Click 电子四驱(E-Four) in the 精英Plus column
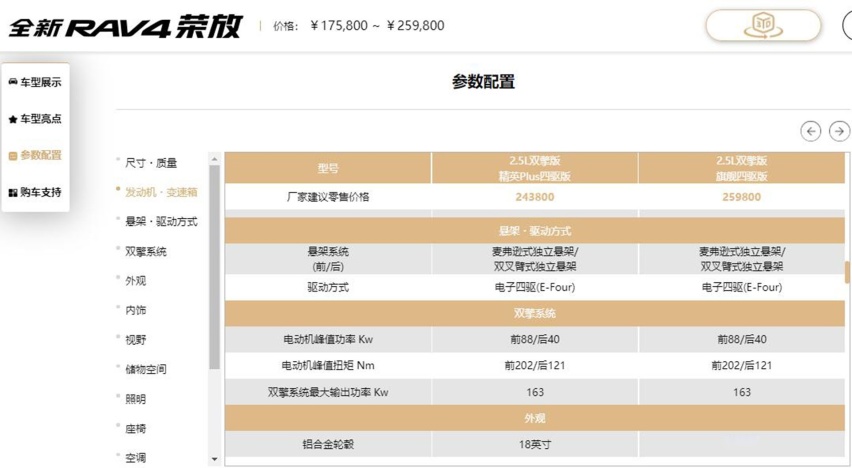Screen dimensions: 852x468 (x=535, y=287)
